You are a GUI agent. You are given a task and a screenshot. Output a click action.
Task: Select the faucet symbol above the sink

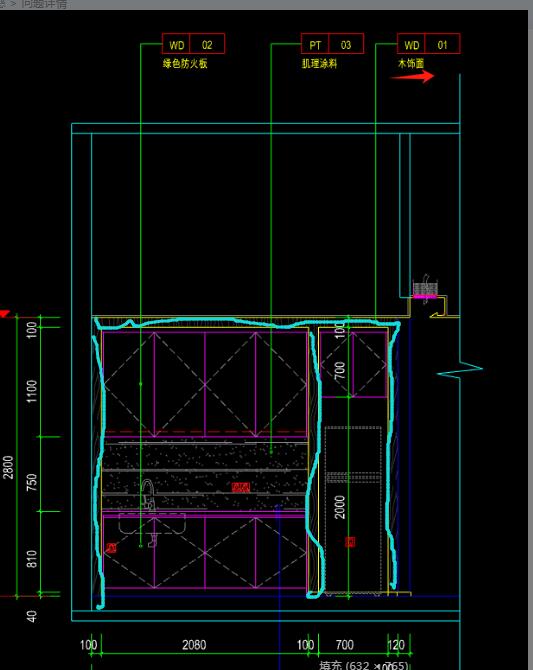148,494
